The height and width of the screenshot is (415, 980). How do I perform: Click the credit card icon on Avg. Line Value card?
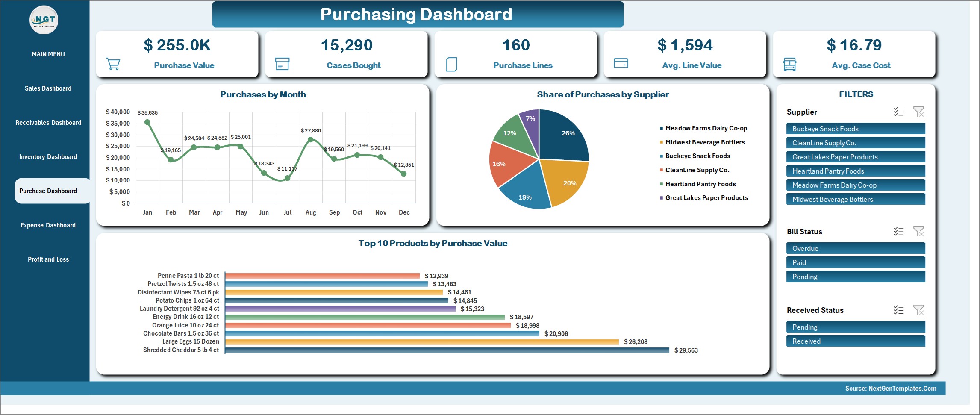[621, 63]
